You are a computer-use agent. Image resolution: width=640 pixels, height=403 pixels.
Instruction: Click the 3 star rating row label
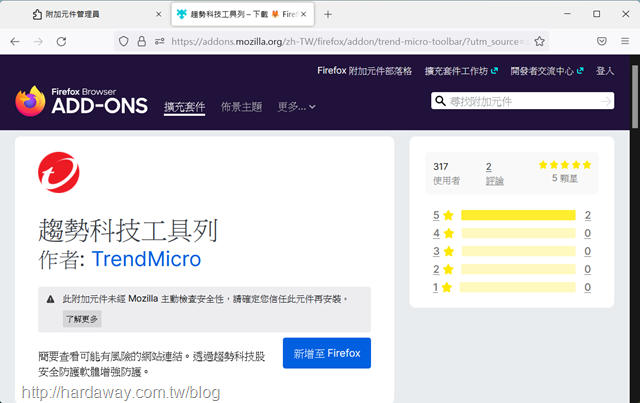coord(443,251)
